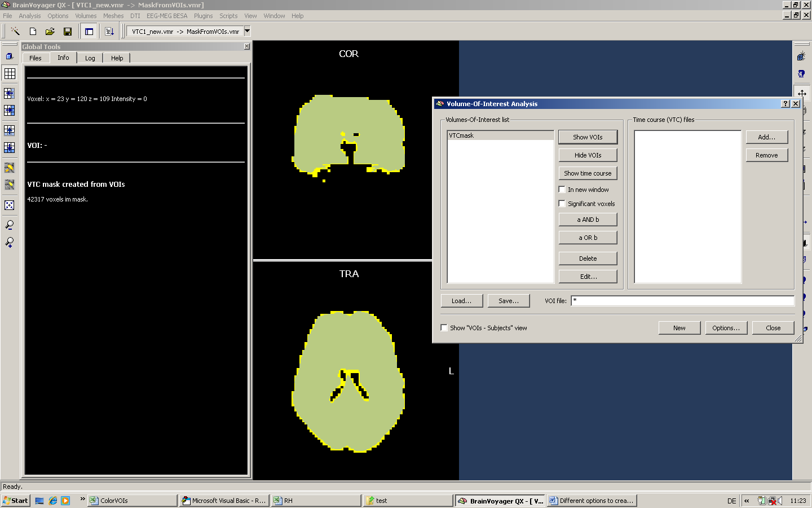
Task: Open a file via the folder icon
Action: (50, 32)
